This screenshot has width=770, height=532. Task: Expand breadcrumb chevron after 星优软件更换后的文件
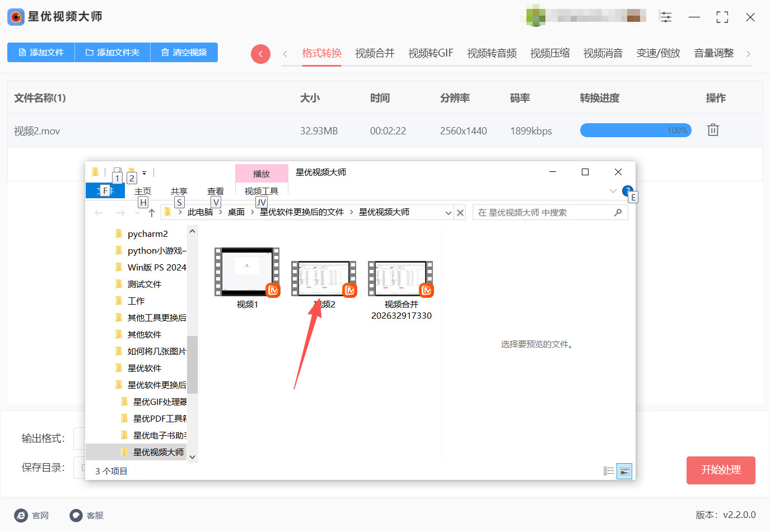coord(351,212)
